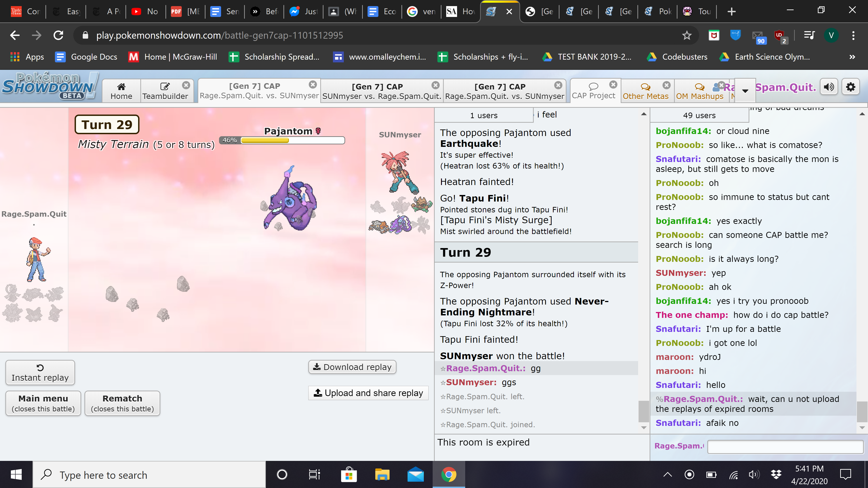Switch to the YouTube browser tab
Viewport: 868px width, 488px height.
tap(145, 12)
